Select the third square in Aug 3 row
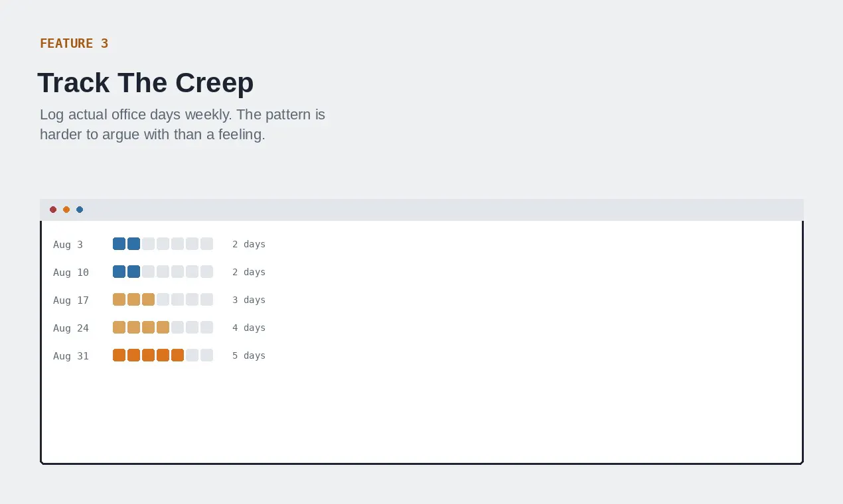This screenshot has height=504, width=843. [x=149, y=244]
